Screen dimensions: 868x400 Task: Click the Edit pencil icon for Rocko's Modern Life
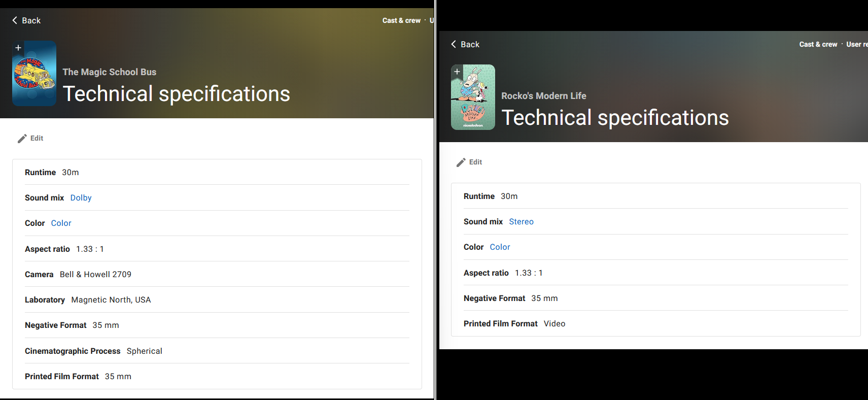[461, 162]
